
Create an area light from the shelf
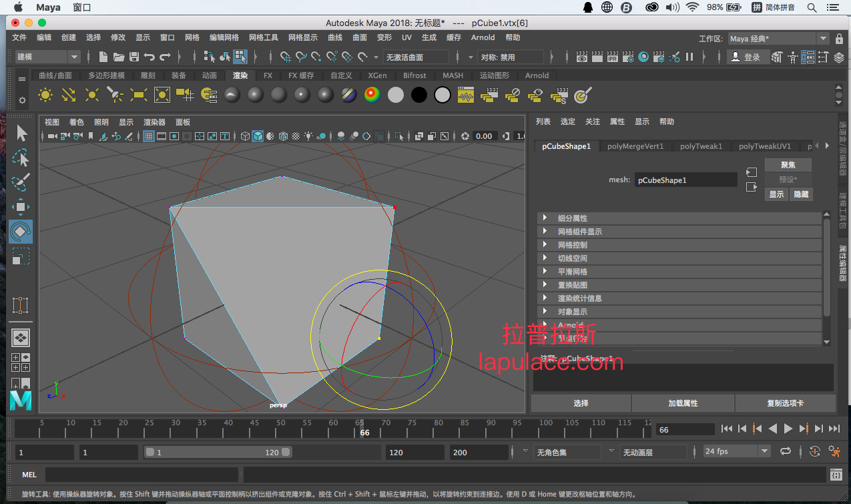tap(139, 95)
